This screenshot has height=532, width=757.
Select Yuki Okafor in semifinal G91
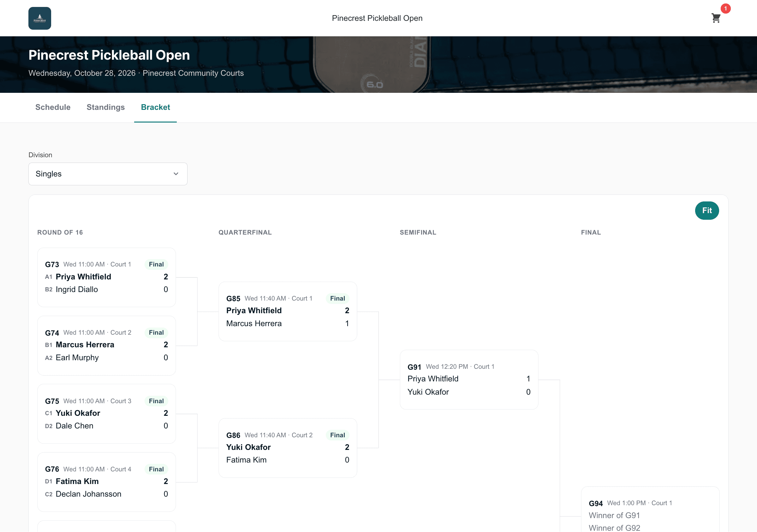(x=428, y=392)
